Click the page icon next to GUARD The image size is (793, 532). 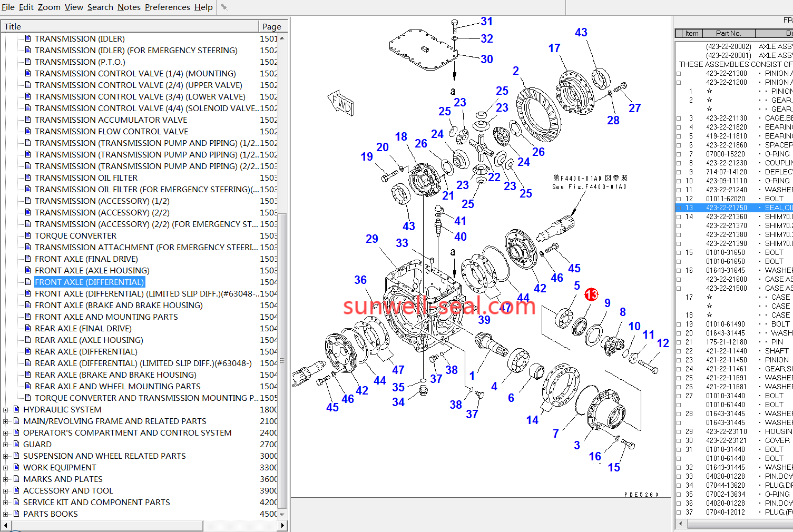[16, 445]
